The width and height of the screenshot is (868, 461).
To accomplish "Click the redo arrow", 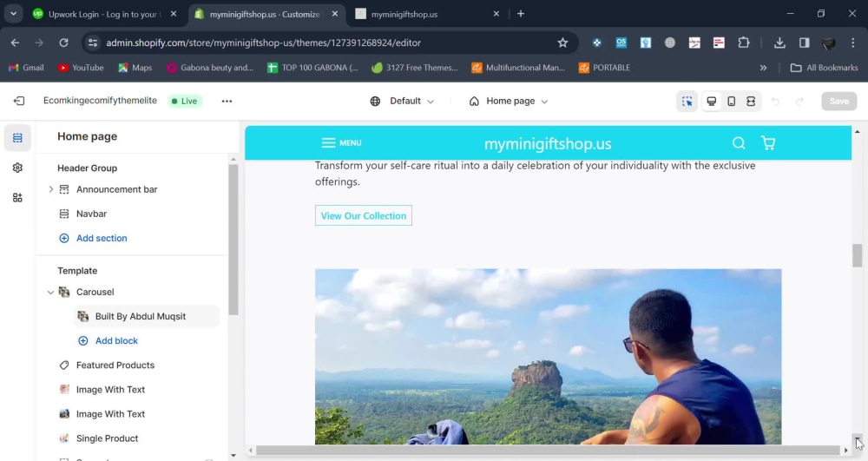I will click(x=799, y=102).
